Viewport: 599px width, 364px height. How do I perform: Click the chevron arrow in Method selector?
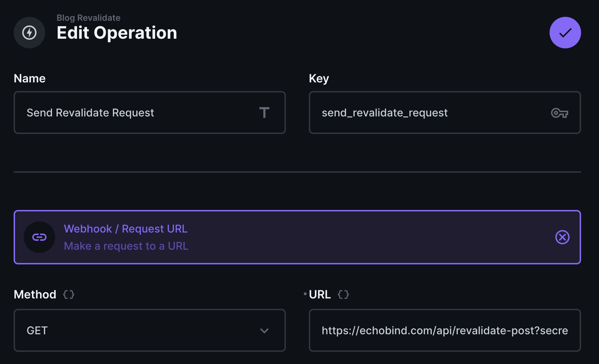264,331
